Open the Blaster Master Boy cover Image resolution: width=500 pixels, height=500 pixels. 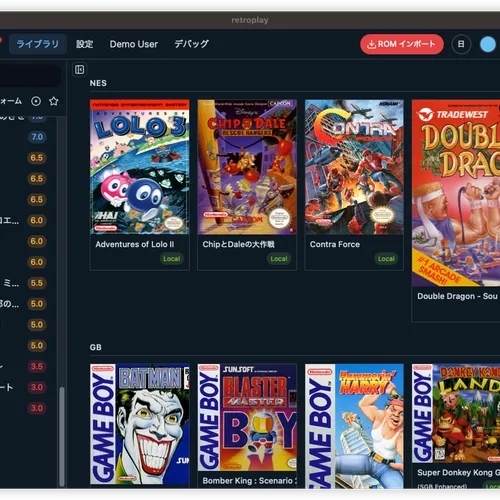[247, 417]
